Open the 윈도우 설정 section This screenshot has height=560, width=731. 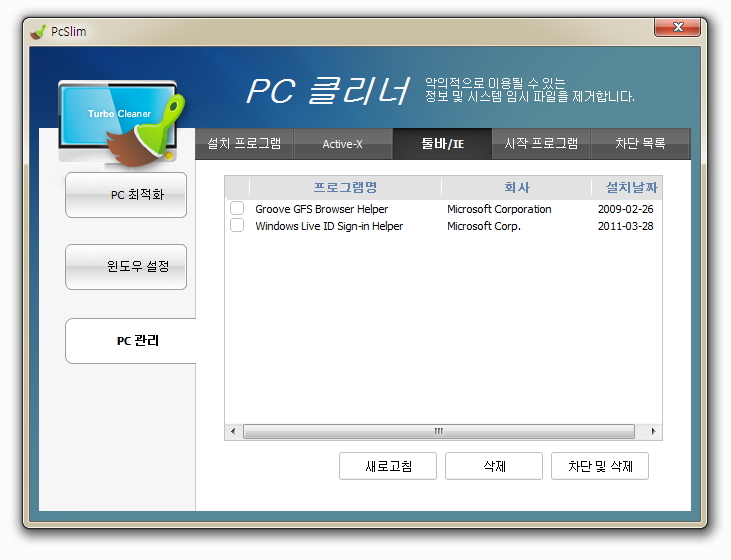click(x=126, y=267)
